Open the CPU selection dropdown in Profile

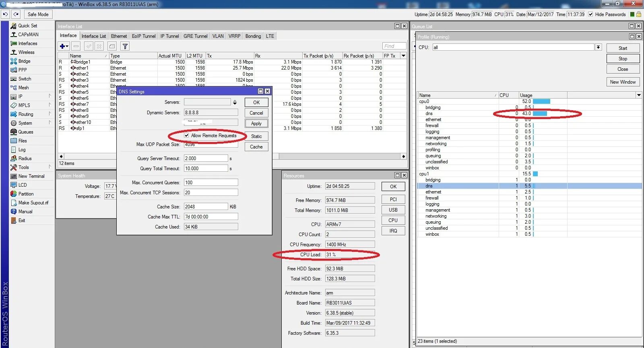tap(599, 47)
